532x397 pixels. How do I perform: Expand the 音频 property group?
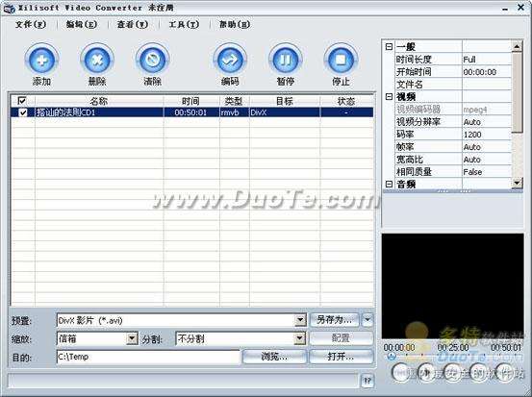click(x=390, y=185)
